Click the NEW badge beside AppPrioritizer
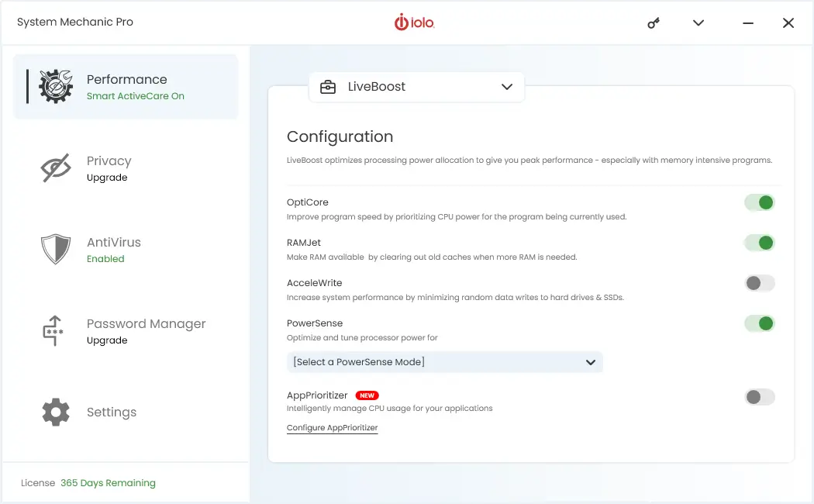 pyautogui.click(x=365, y=395)
